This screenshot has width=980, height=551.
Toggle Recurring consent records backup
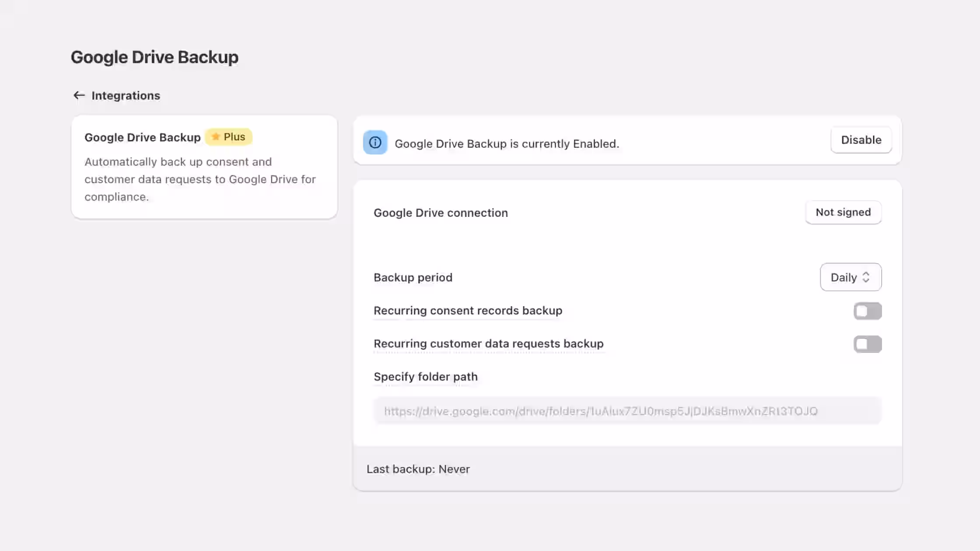[867, 311]
